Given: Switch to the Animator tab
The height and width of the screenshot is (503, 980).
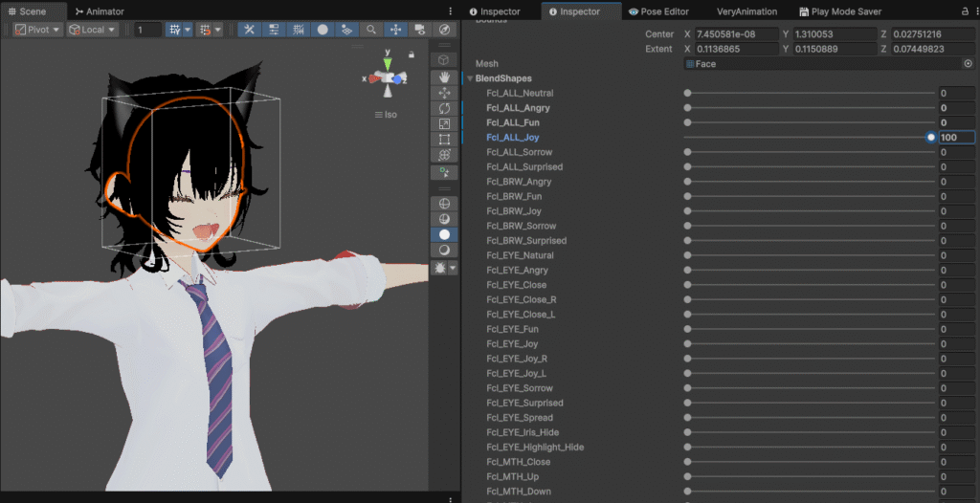Looking at the screenshot, I should (x=100, y=11).
